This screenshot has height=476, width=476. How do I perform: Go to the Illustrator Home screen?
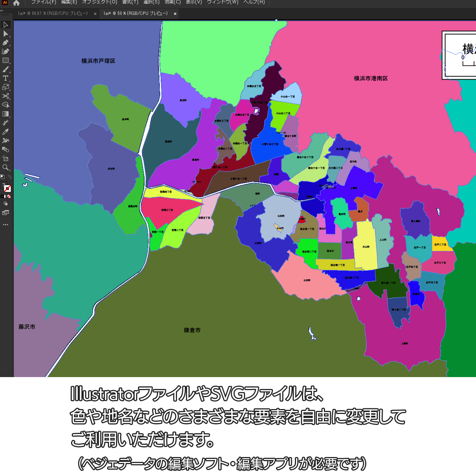16,3
